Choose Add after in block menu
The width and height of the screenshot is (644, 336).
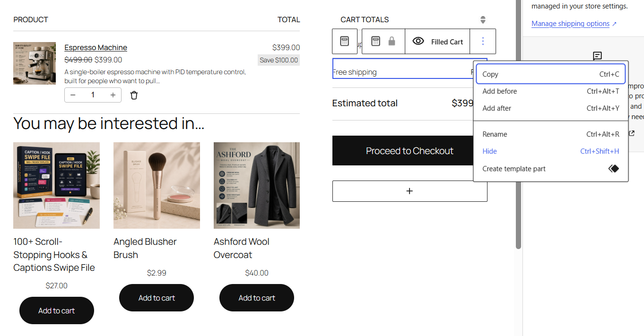551,108
